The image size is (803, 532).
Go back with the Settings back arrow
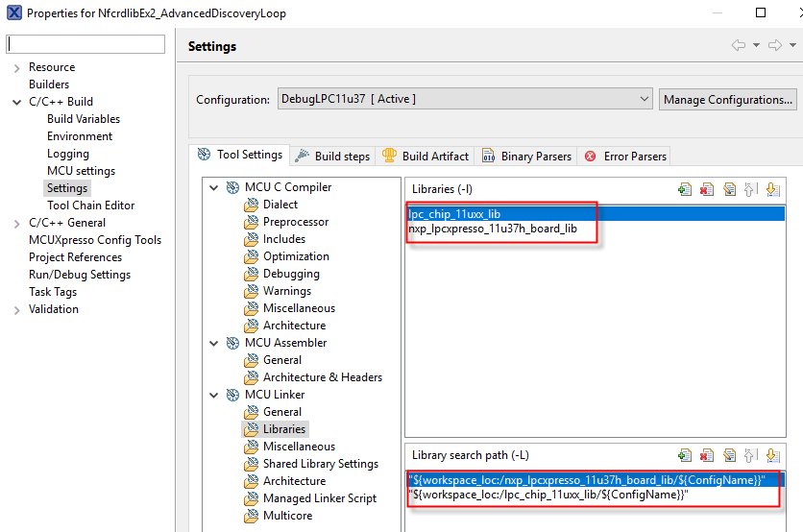[739, 45]
